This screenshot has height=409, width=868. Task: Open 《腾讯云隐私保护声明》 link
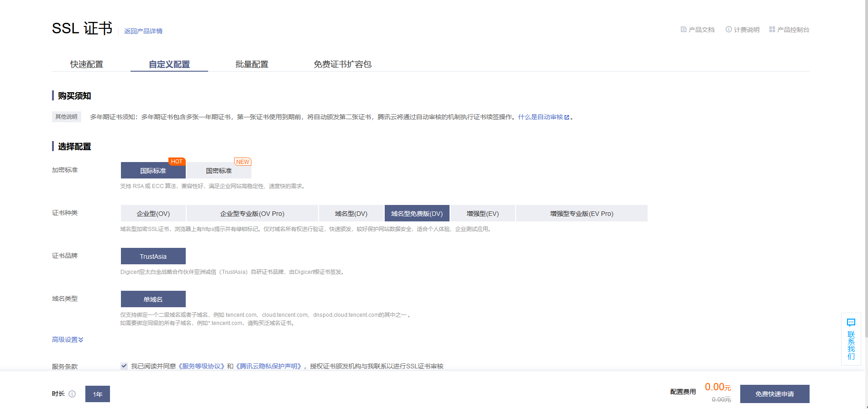[x=268, y=366]
